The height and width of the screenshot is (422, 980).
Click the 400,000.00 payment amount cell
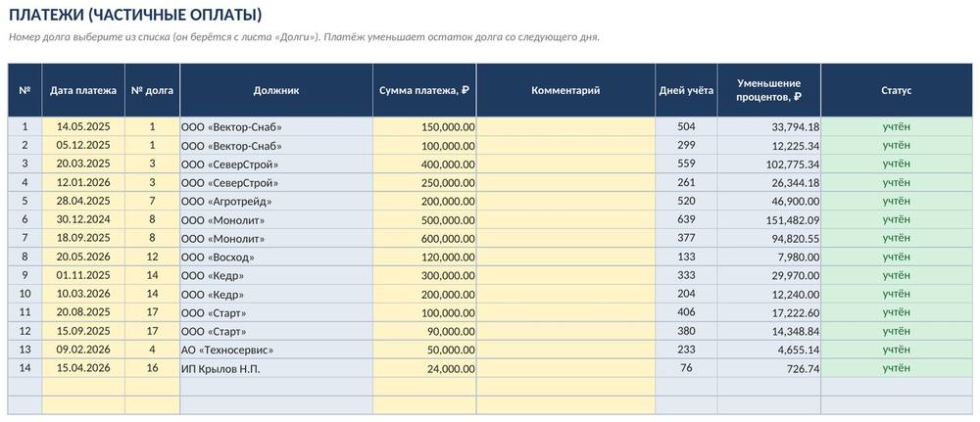coord(424,164)
